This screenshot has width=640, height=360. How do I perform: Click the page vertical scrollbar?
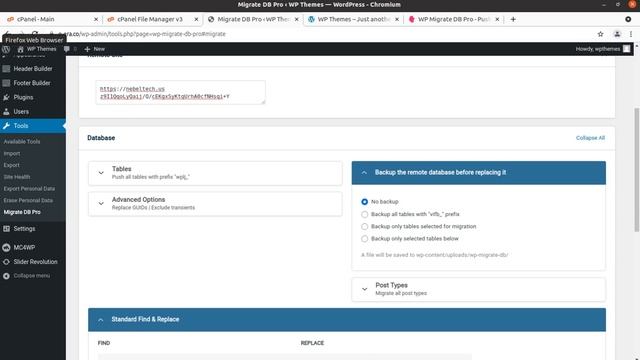[636, 169]
